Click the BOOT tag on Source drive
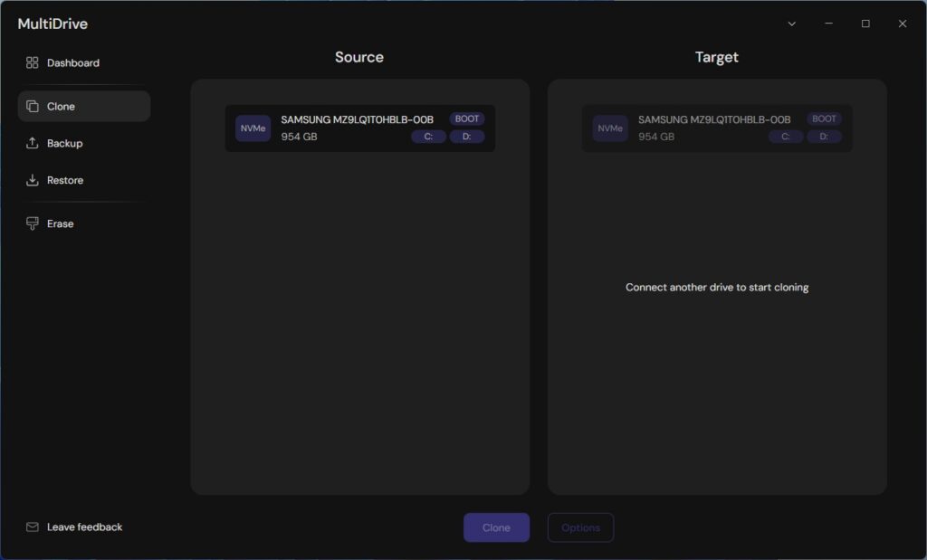Screen dimensions: 927x560 pos(467,119)
